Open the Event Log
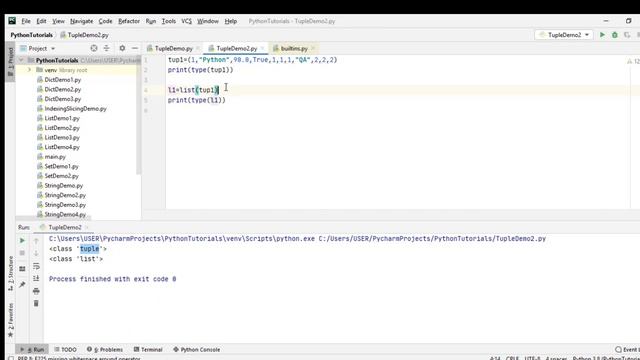The height and width of the screenshot is (360, 640). click(627, 350)
